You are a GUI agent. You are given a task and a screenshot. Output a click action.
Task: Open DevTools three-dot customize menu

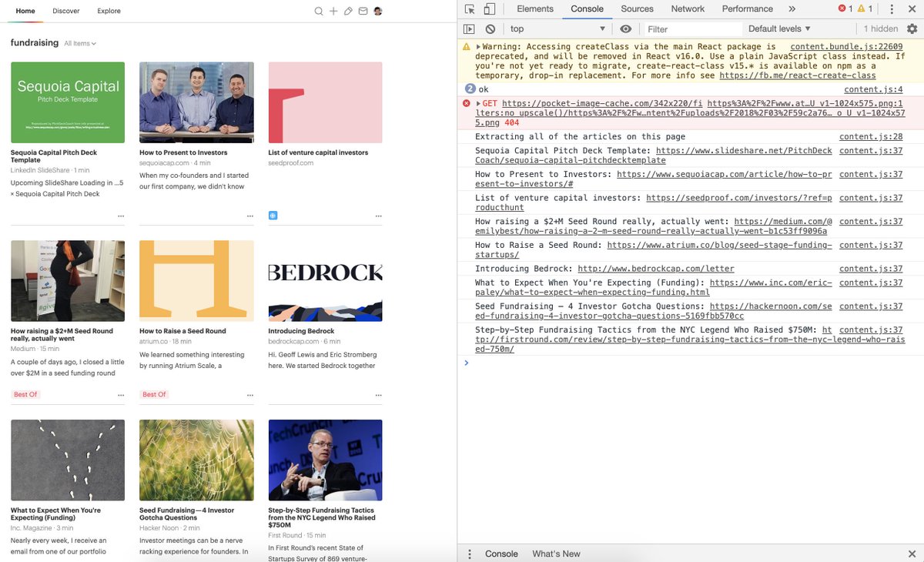click(x=892, y=9)
